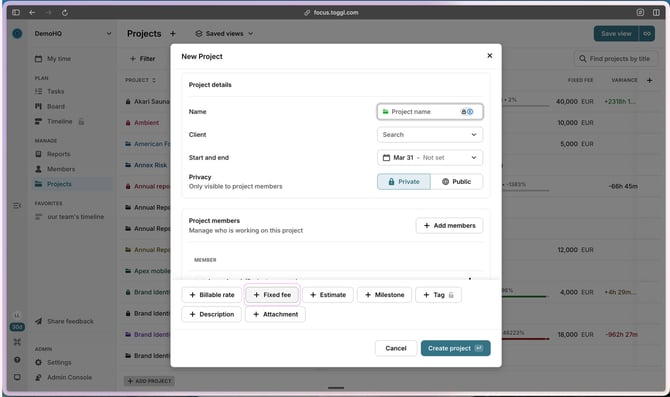Viewport: 670px width, 397px height.
Task: Click ADD PROJECT at bottom of list
Action: (x=149, y=381)
